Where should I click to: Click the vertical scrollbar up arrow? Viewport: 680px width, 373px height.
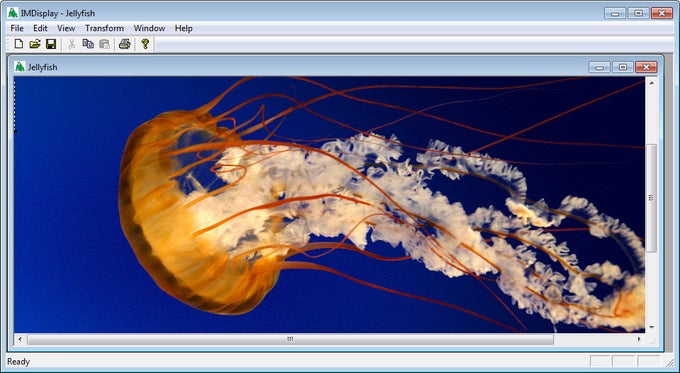pyautogui.click(x=651, y=82)
